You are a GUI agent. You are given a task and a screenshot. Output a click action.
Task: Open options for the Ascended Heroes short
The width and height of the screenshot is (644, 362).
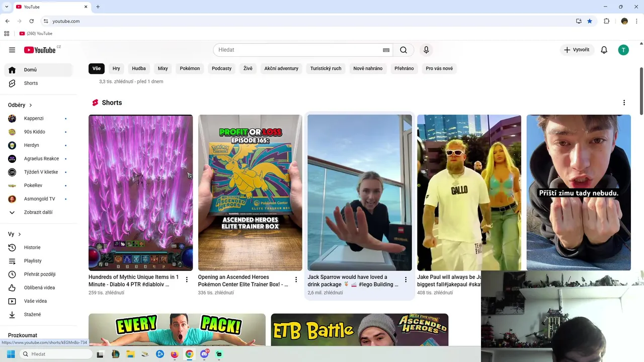click(296, 280)
